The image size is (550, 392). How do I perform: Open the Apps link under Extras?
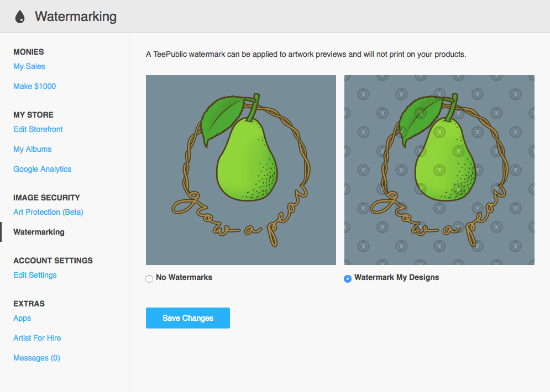[22, 318]
